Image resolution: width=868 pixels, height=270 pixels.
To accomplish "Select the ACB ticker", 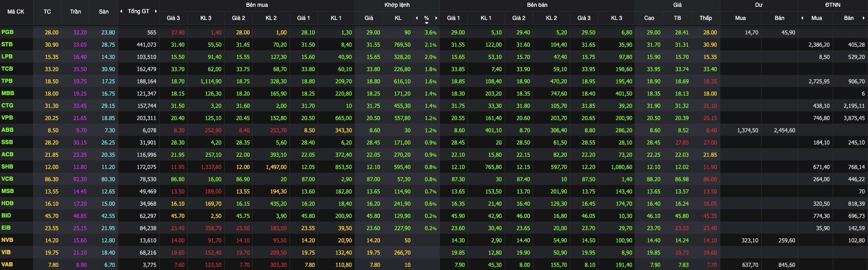I will 7,154.
